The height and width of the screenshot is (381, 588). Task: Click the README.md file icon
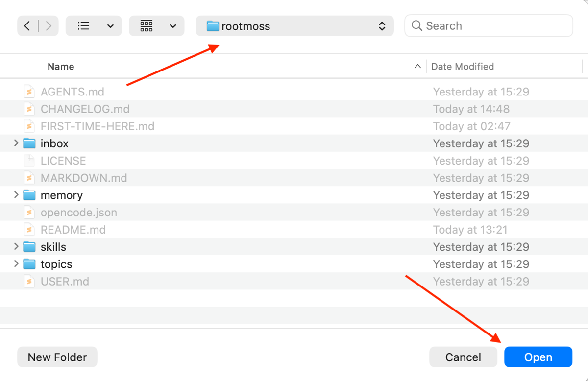(29, 230)
